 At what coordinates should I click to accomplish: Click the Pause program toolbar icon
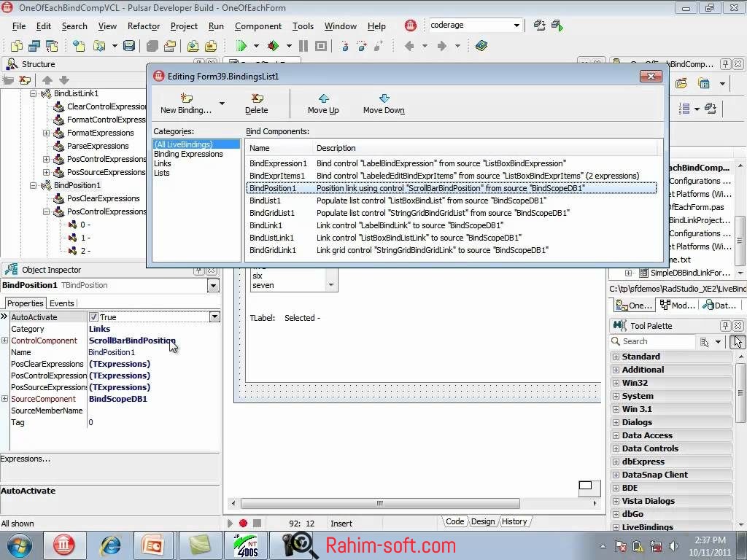[303, 46]
